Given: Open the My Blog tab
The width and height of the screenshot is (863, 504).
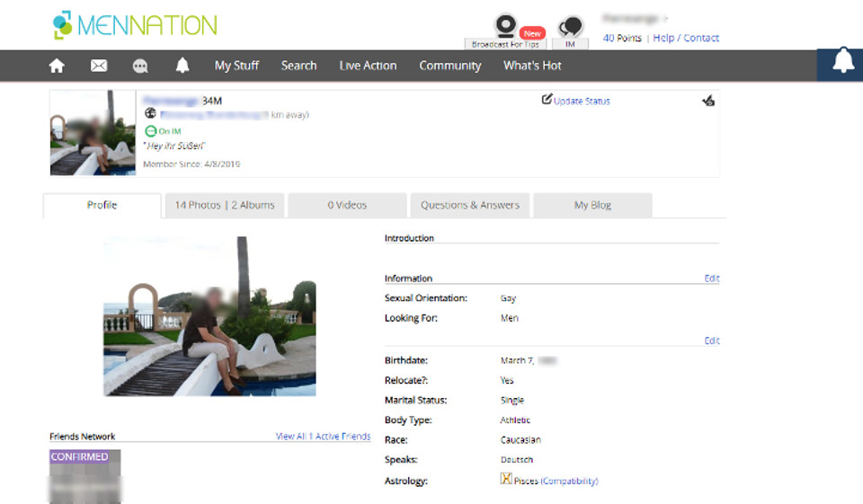Looking at the screenshot, I should tap(592, 205).
